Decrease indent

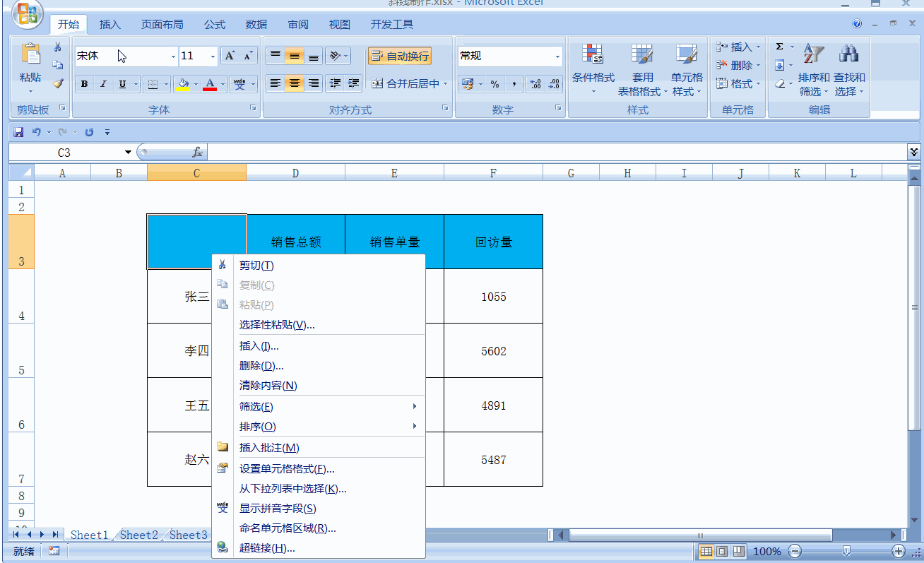point(335,83)
